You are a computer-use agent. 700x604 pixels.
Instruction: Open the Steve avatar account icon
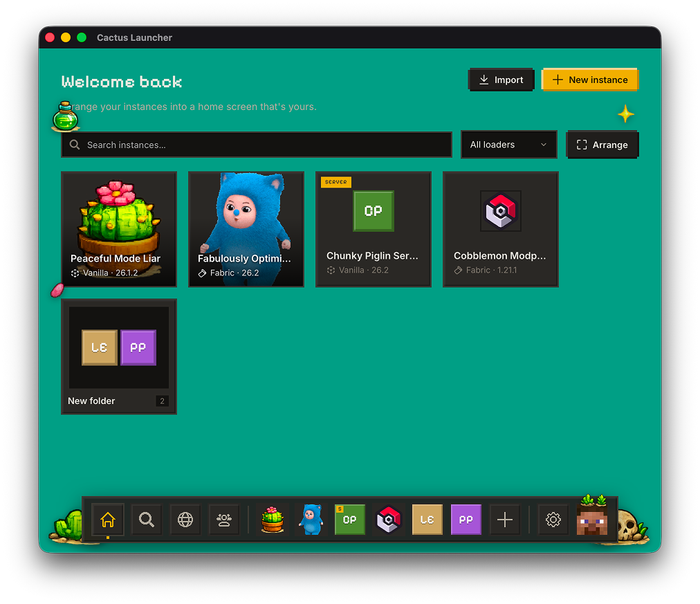pos(592,520)
